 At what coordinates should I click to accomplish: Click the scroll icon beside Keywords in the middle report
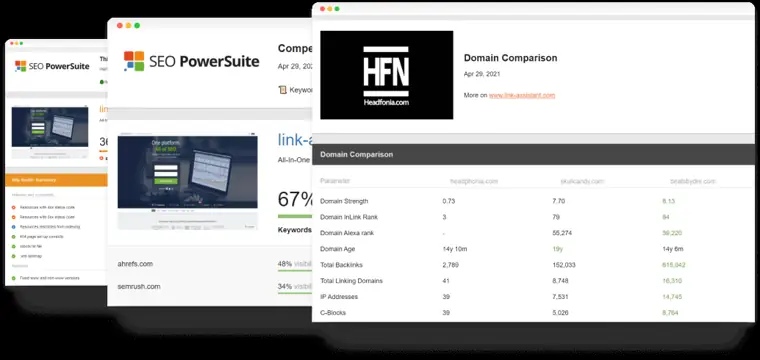coord(283,90)
